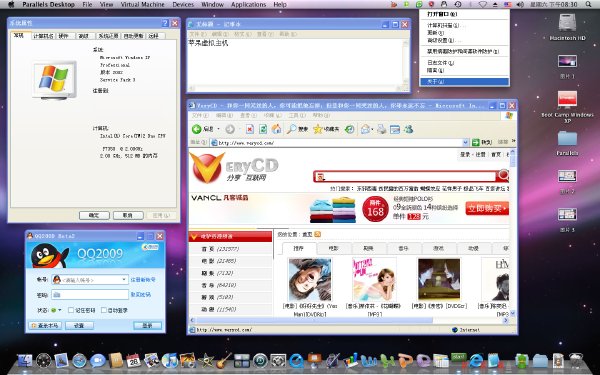Click the IE Home icon

276,129
